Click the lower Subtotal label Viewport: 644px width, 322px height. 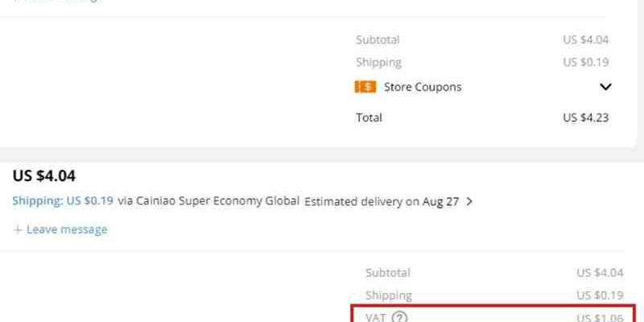(388, 273)
